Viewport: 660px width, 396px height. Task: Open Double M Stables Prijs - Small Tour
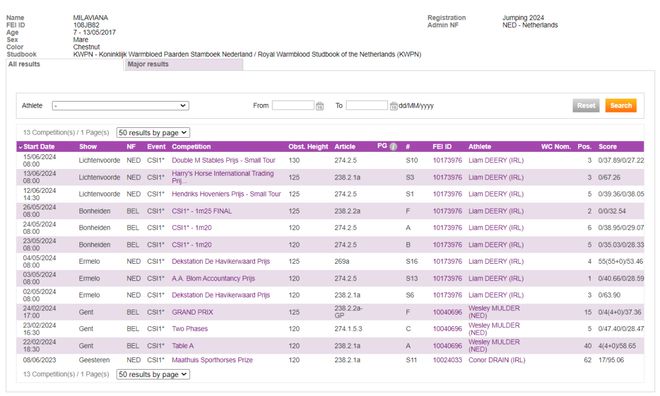224,160
